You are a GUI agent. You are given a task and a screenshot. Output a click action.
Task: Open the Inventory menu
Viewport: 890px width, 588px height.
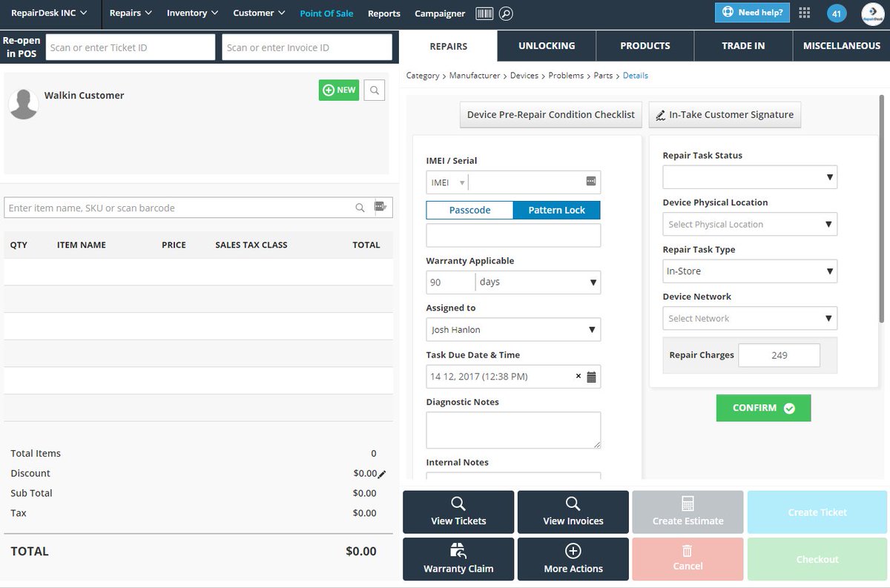coord(192,13)
